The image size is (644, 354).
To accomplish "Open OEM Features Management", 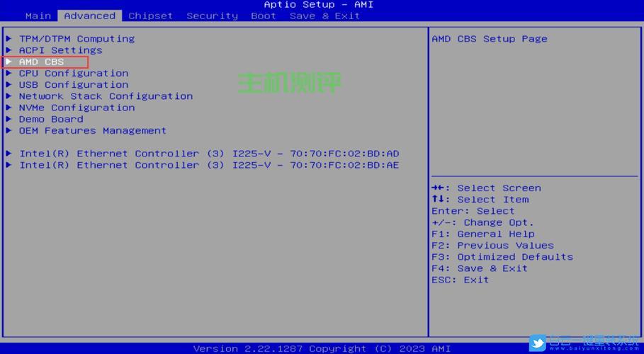I will tap(93, 131).
